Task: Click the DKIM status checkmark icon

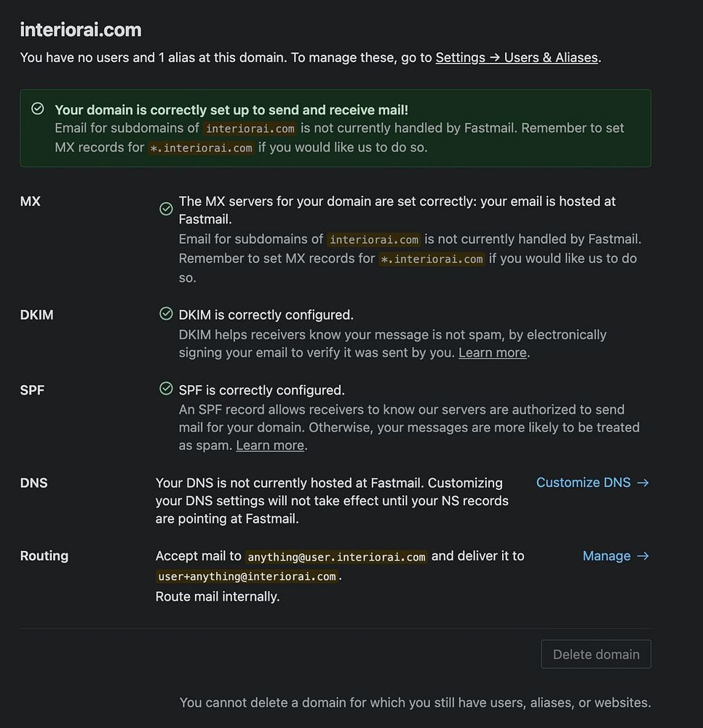Action: click(x=166, y=314)
